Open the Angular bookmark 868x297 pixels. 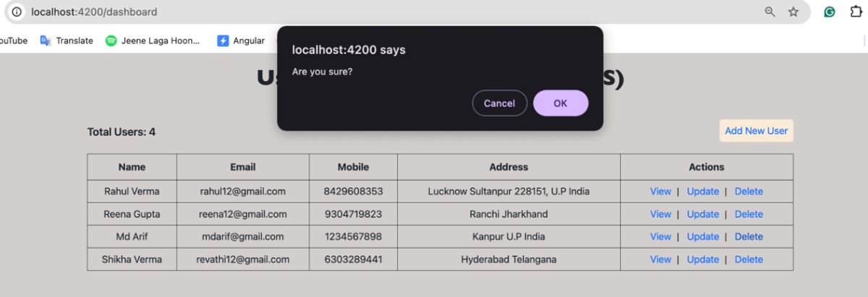point(242,40)
